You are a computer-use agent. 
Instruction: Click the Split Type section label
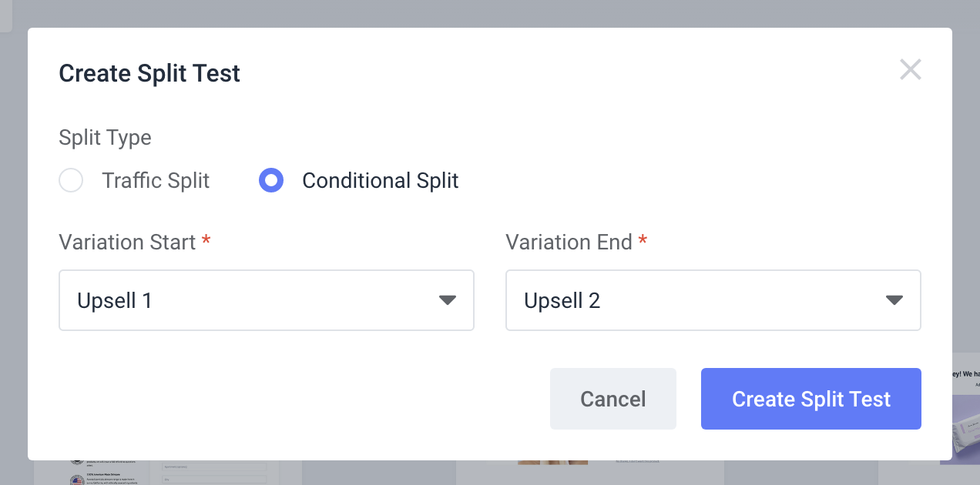[x=105, y=138]
